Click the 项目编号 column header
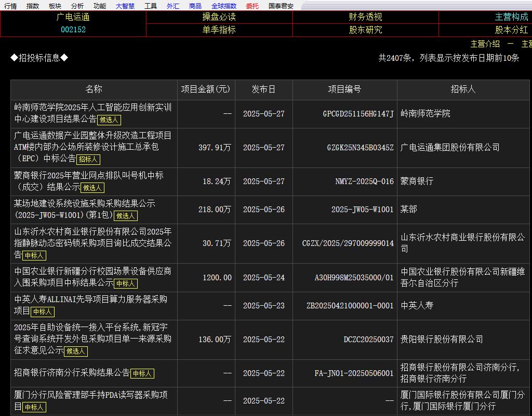 click(345, 89)
